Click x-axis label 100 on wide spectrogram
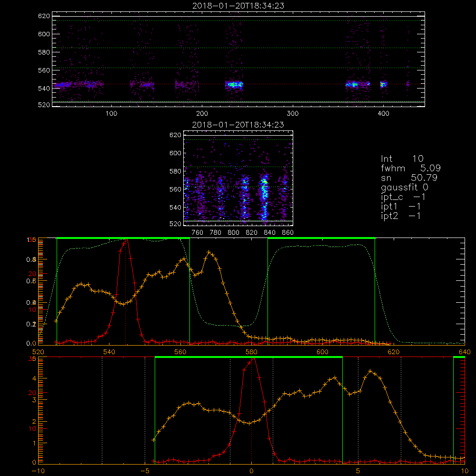This screenshot has height=476, width=476. coord(111,114)
